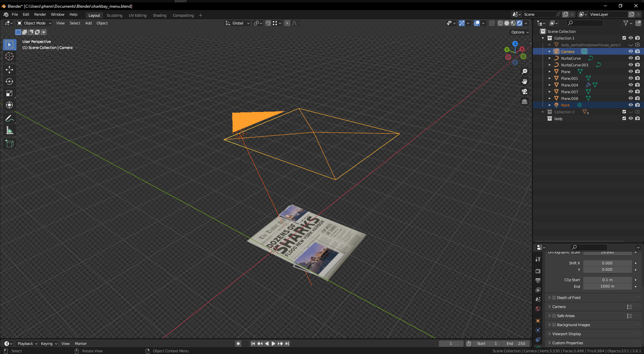Activate the Rotate tool
The height and width of the screenshot is (354, 644).
click(x=9, y=81)
